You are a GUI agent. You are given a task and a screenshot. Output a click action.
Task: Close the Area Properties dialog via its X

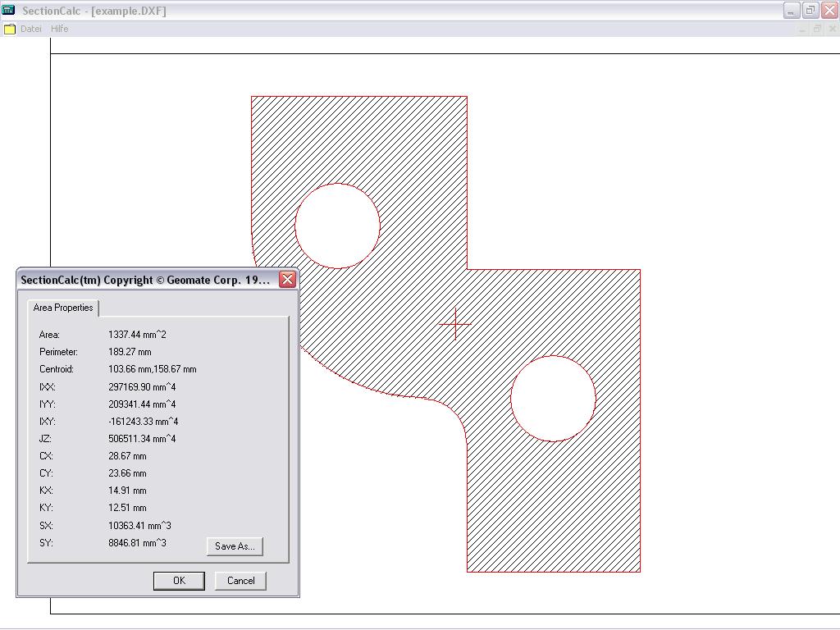tap(287, 279)
